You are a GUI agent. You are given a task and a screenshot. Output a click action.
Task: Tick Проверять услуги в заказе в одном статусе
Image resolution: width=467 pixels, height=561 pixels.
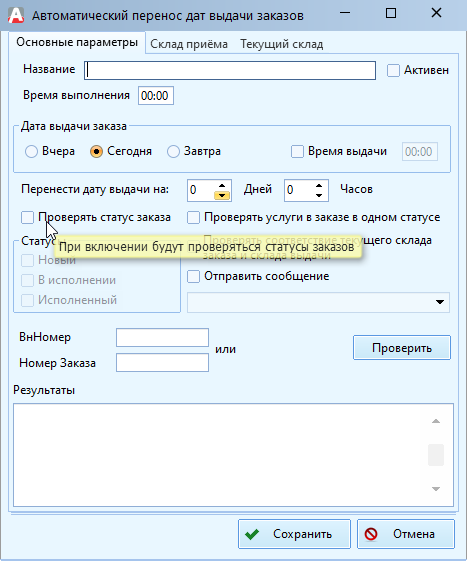pyautogui.click(x=193, y=217)
